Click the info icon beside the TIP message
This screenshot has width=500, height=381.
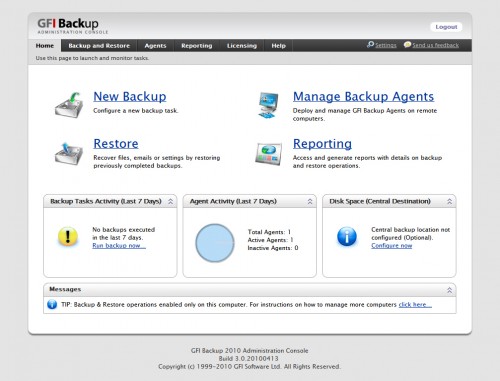coord(52,304)
